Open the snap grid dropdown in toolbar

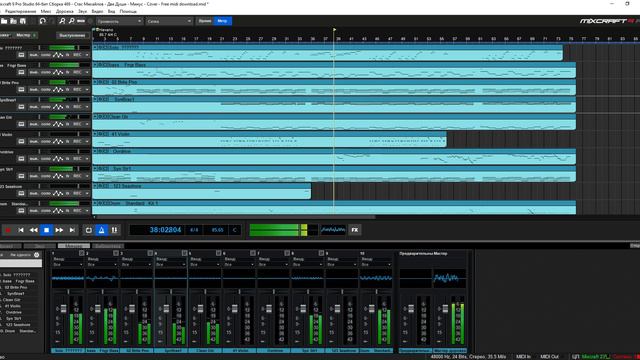point(169,21)
